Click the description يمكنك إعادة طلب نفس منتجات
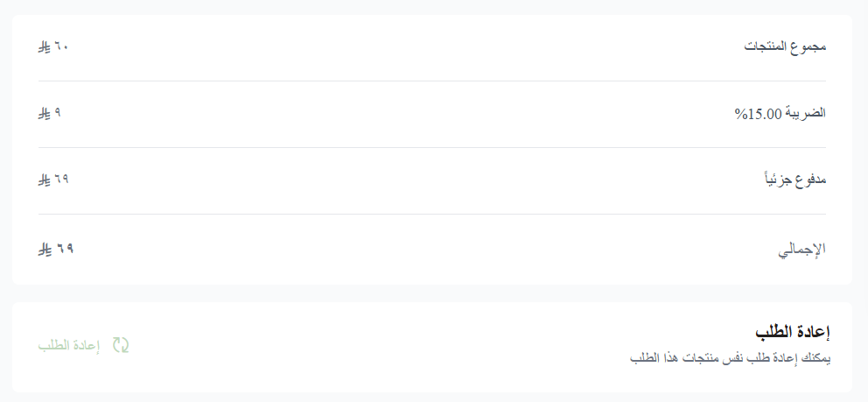This screenshot has width=868, height=402. (x=730, y=359)
